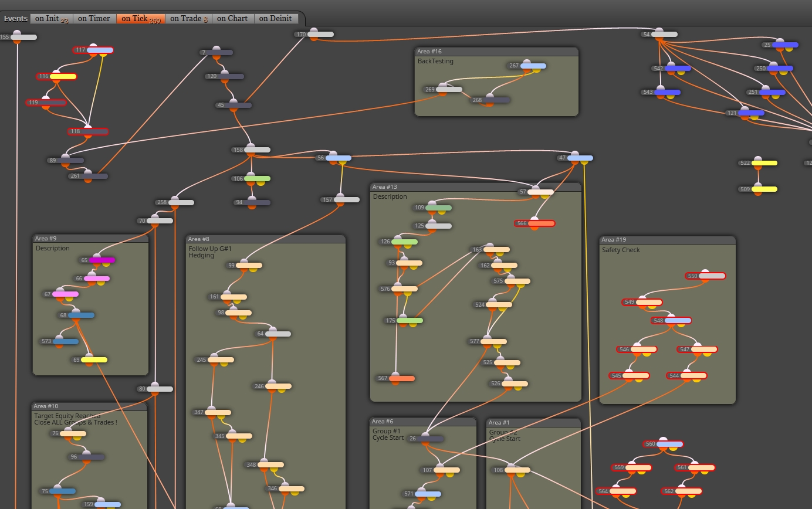This screenshot has width=812, height=509.
Task: Select yellow node block 522
Action: pos(758,163)
